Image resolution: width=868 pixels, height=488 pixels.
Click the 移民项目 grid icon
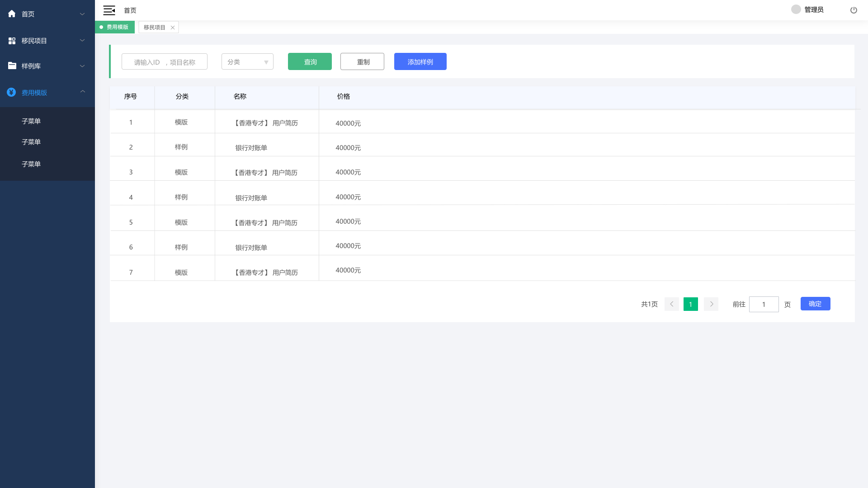pos(12,41)
